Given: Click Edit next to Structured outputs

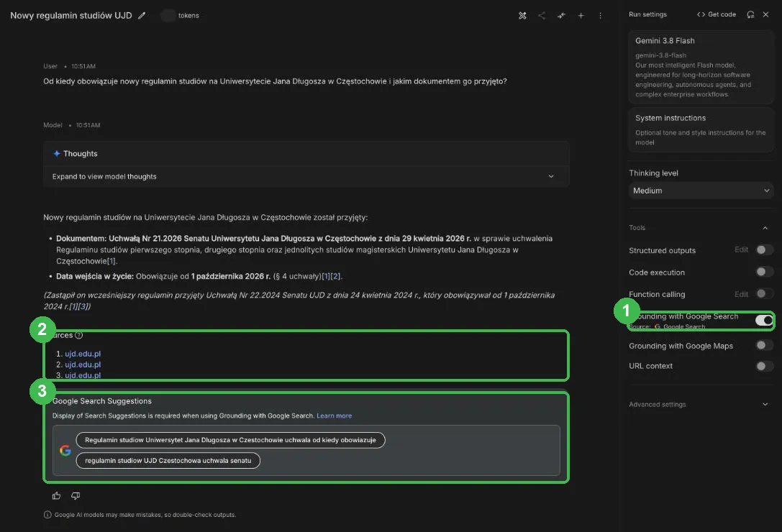Looking at the screenshot, I should (x=741, y=249).
